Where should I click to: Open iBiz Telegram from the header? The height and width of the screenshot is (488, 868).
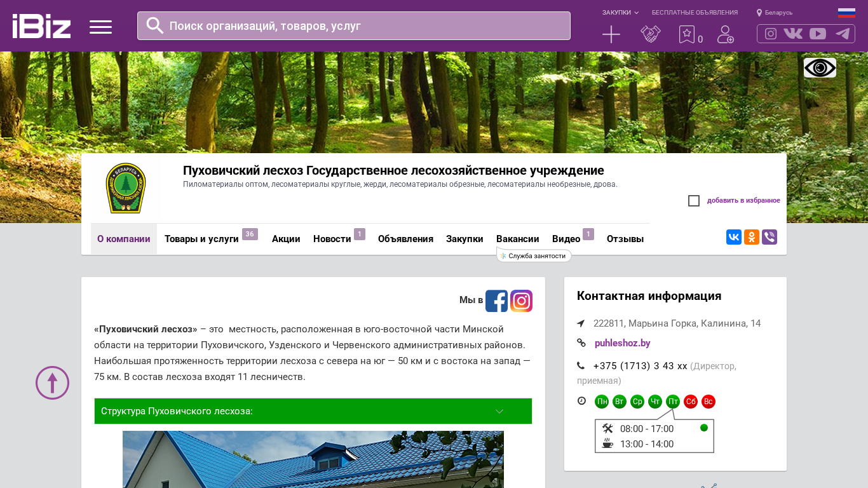coord(843,34)
